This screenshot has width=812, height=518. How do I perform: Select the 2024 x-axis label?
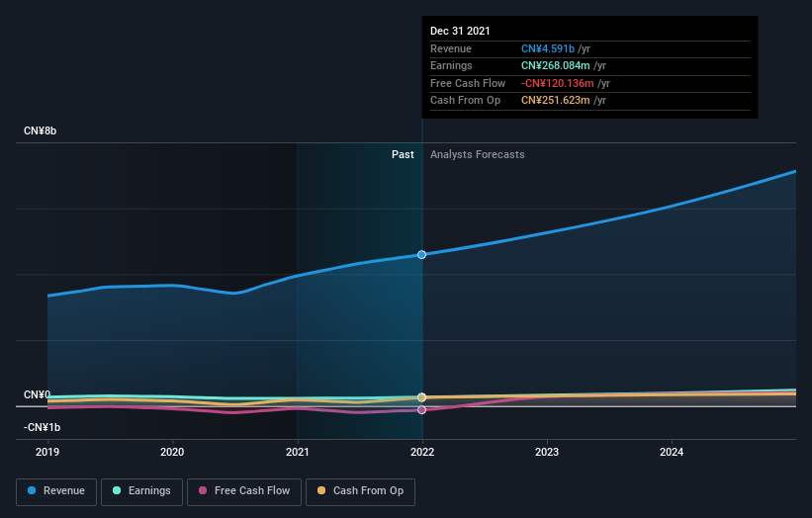click(672, 452)
